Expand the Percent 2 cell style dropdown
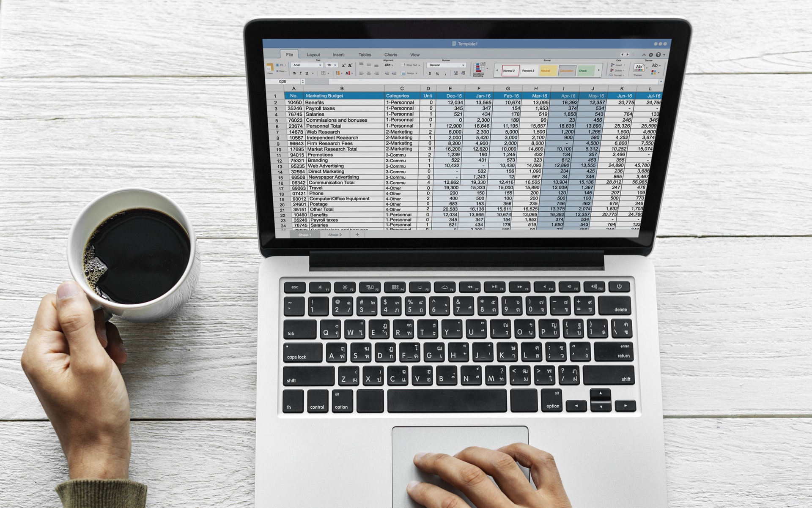The height and width of the screenshot is (508, 812). [x=529, y=70]
